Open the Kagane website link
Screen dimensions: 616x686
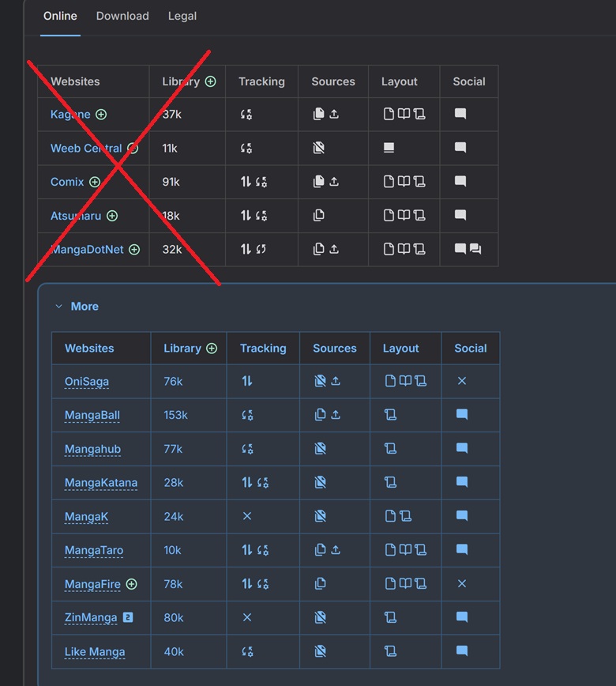click(x=70, y=115)
